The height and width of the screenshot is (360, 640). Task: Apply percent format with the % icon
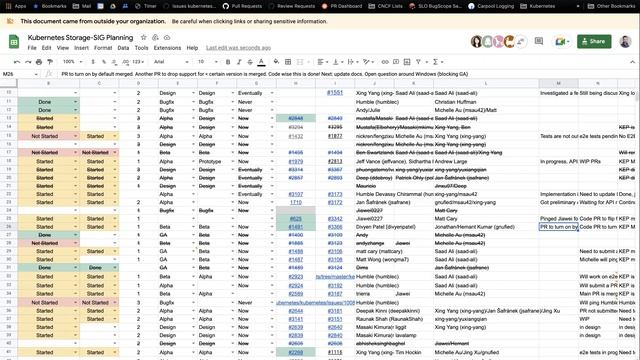tap(104, 62)
